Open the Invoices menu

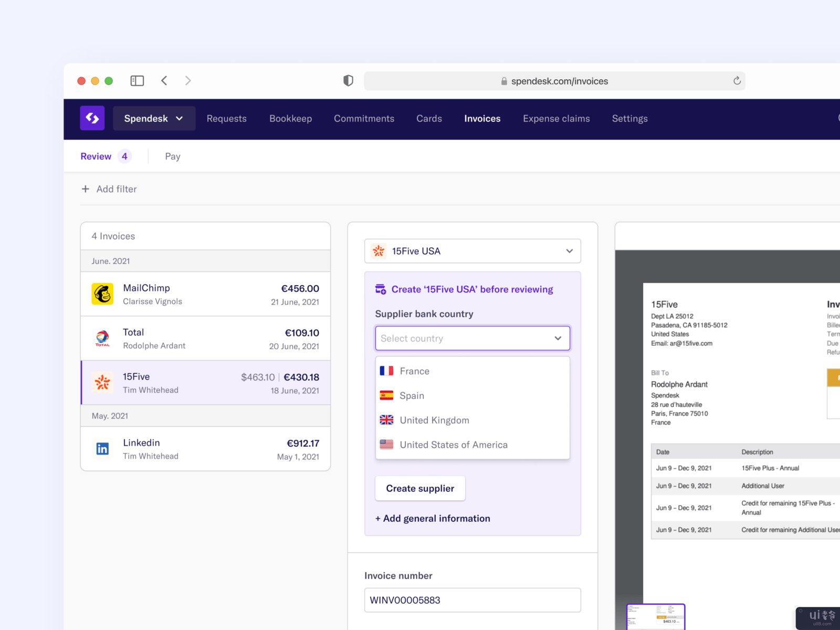click(482, 119)
